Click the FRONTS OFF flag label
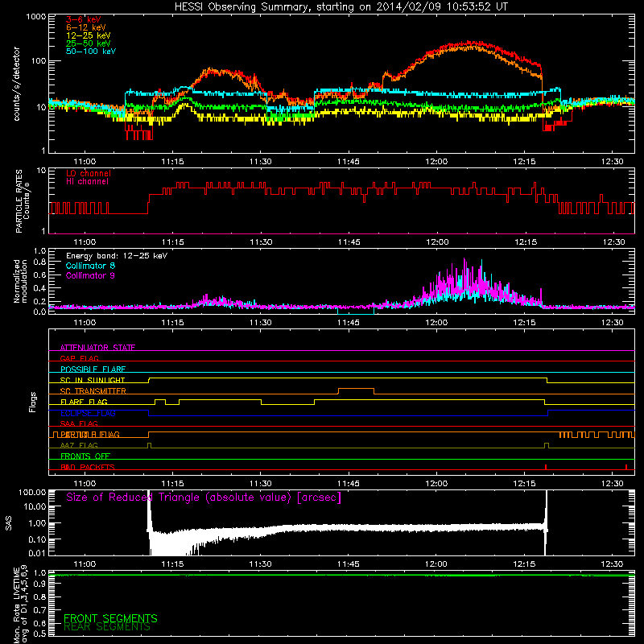 coord(85,456)
